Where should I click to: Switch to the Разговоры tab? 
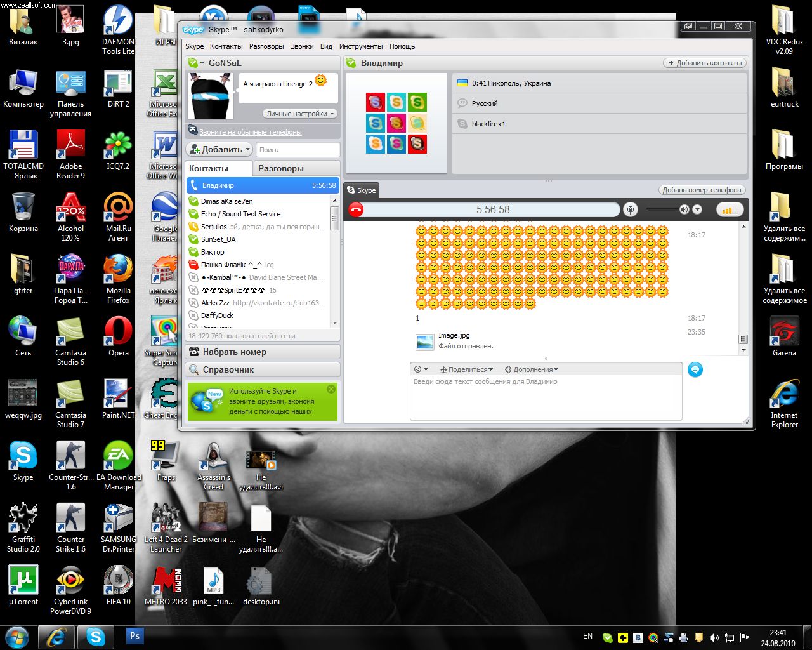pyautogui.click(x=296, y=168)
